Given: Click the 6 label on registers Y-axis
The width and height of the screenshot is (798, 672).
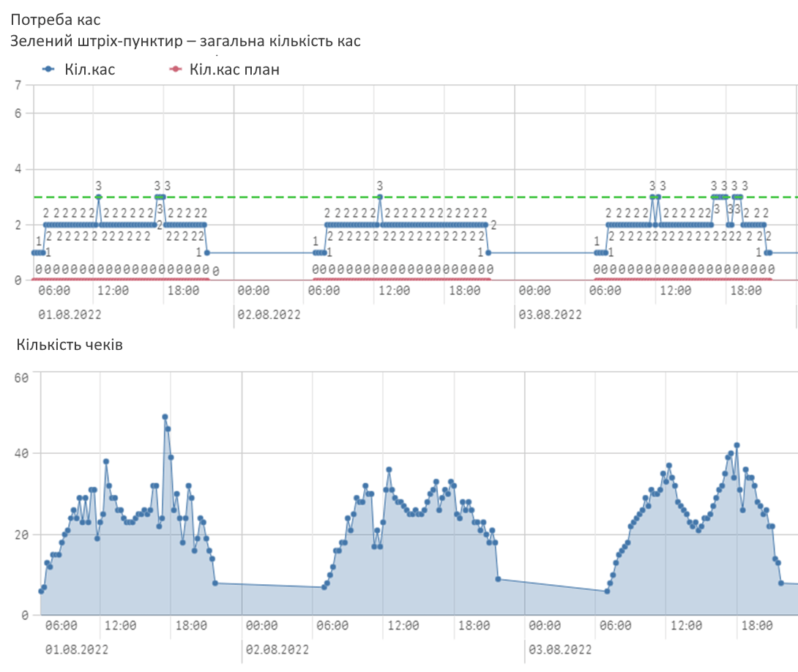Looking at the screenshot, I should [18, 113].
